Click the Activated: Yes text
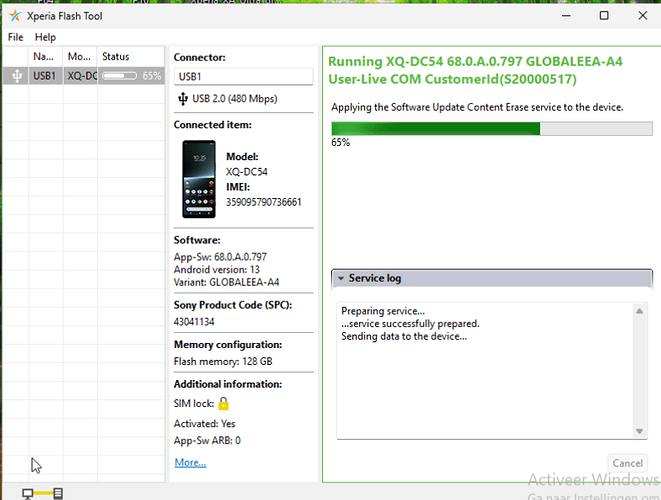The height and width of the screenshot is (500, 661). point(204,424)
